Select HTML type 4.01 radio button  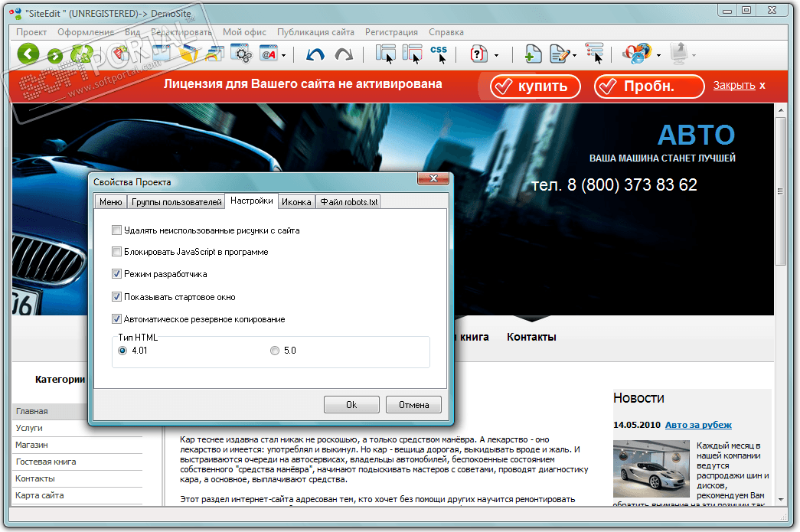coord(122,351)
